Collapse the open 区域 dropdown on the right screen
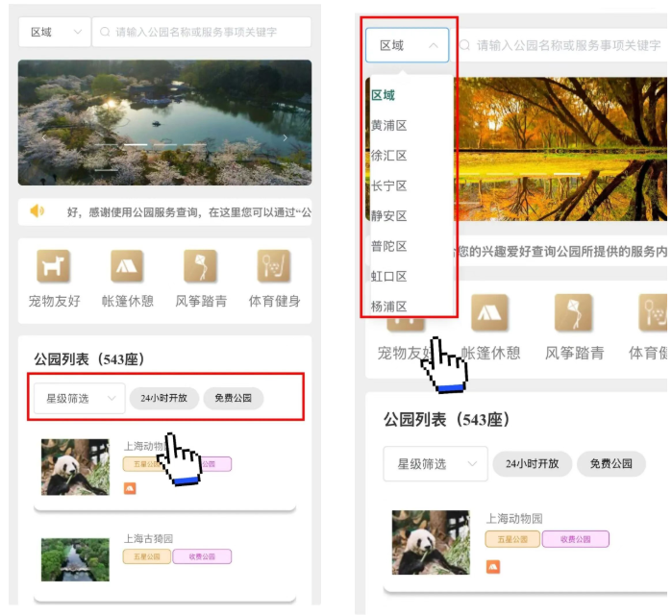The width and height of the screenshot is (672, 616). (408, 45)
